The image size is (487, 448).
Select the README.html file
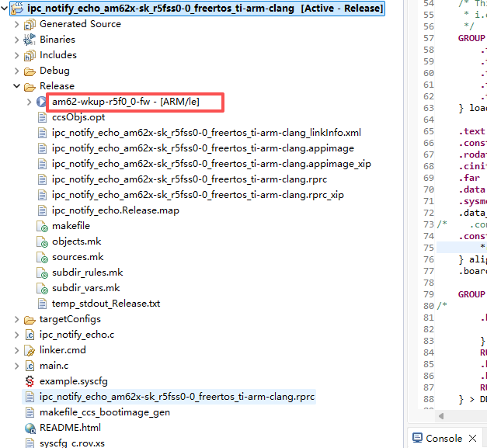pyautogui.click(x=70, y=428)
